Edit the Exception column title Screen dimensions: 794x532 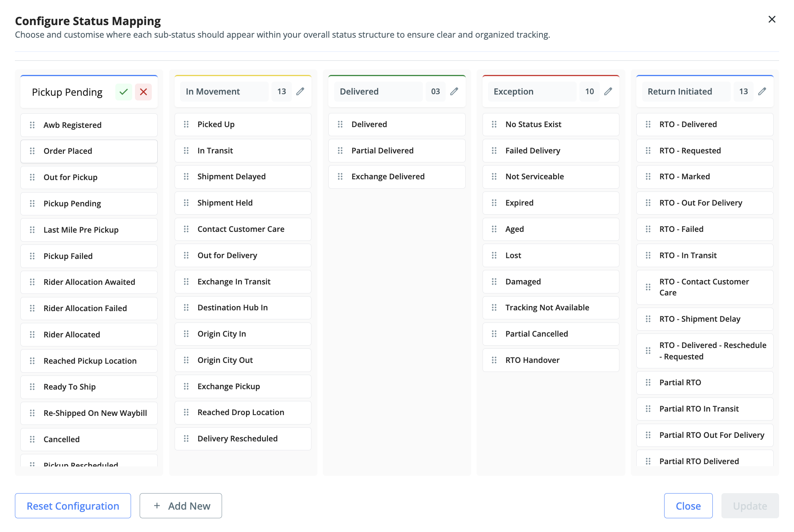point(608,91)
